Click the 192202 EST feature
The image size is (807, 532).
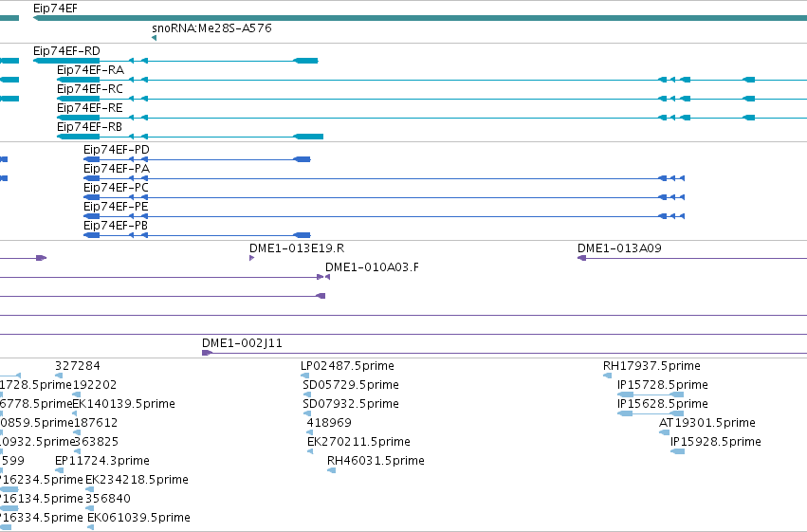pos(76,394)
